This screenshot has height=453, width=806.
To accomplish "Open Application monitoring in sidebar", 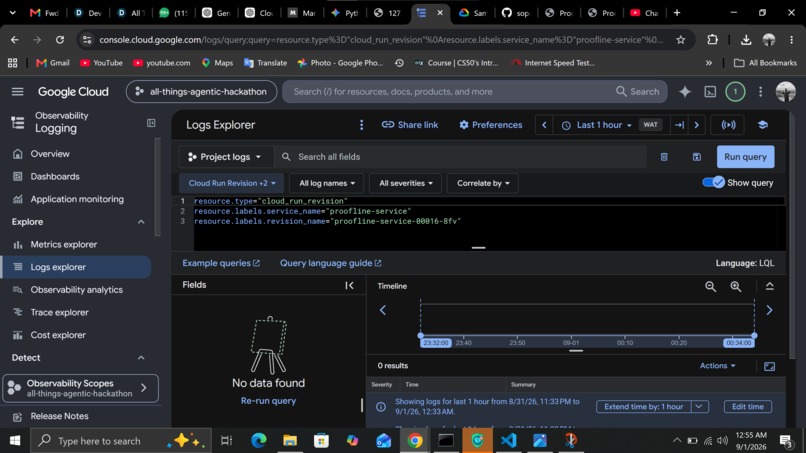I will 77,199.
